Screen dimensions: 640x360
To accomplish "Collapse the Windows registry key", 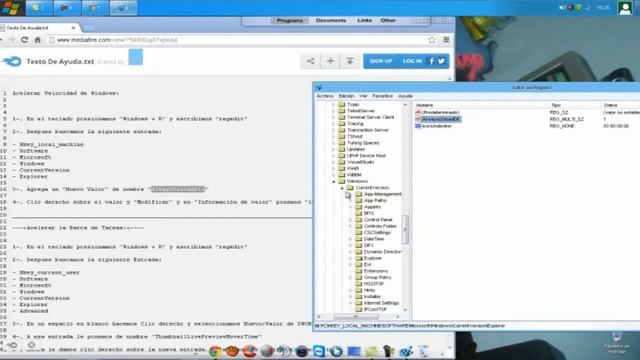I will (x=334, y=181).
